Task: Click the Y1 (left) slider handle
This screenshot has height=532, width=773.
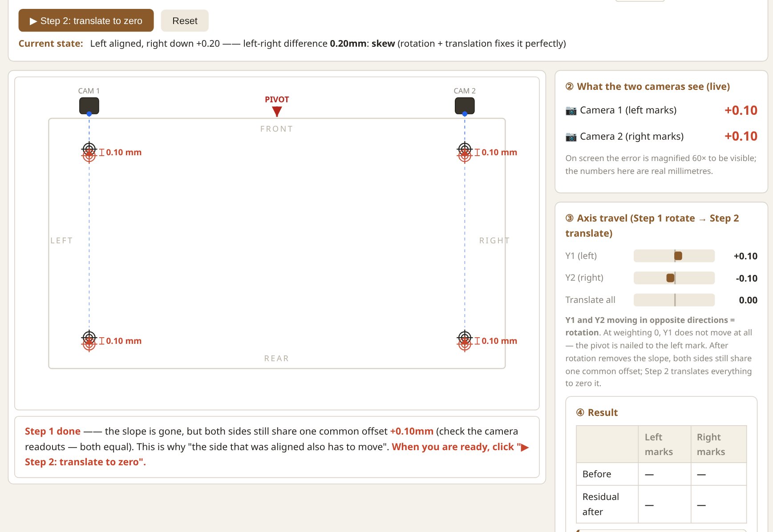Action: (678, 256)
